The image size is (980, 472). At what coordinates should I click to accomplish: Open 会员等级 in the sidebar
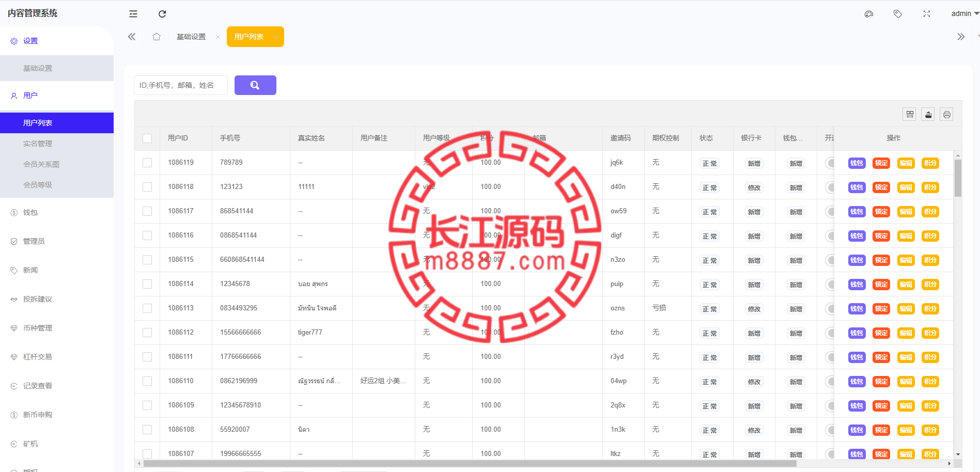(x=57, y=185)
